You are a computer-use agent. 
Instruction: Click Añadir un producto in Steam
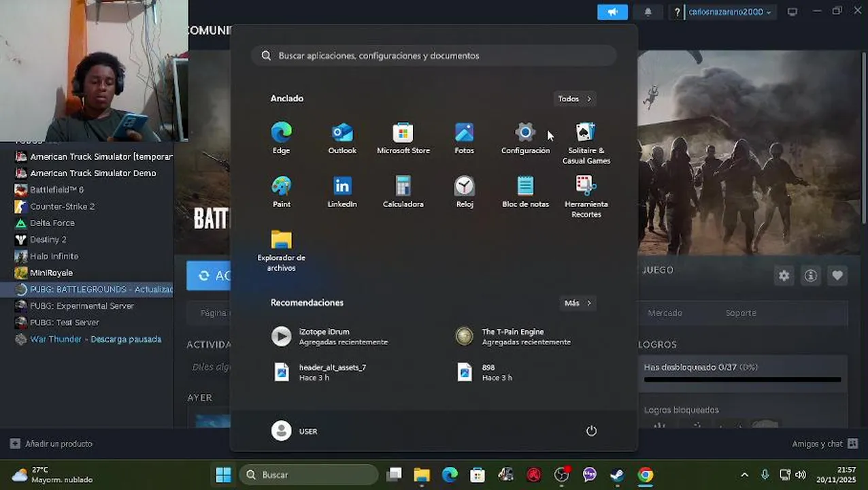click(51, 444)
